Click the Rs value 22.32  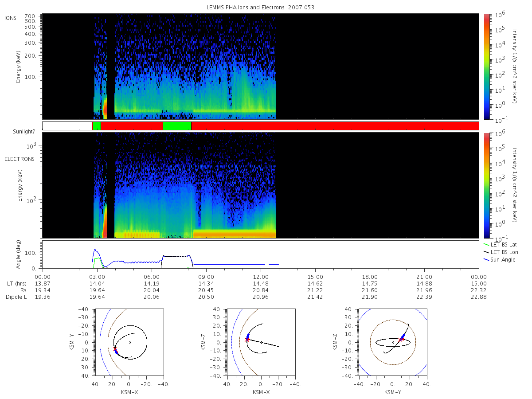[x=479, y=290]
